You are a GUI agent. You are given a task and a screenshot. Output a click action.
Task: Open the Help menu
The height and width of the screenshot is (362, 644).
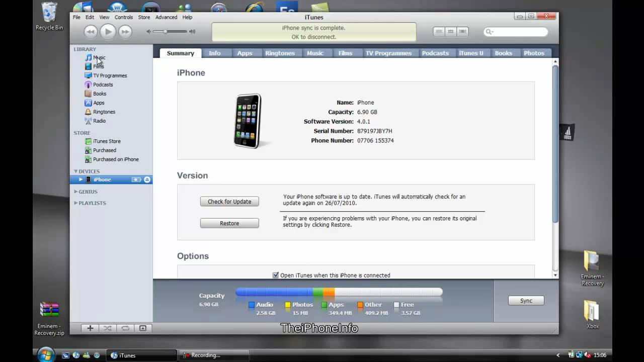(x=187, y=17)
